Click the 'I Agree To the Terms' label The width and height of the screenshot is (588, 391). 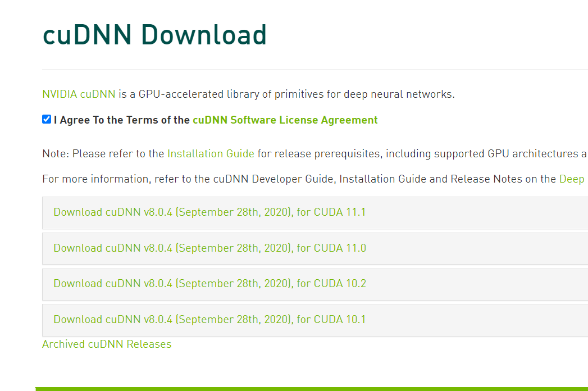click(122, 120)
